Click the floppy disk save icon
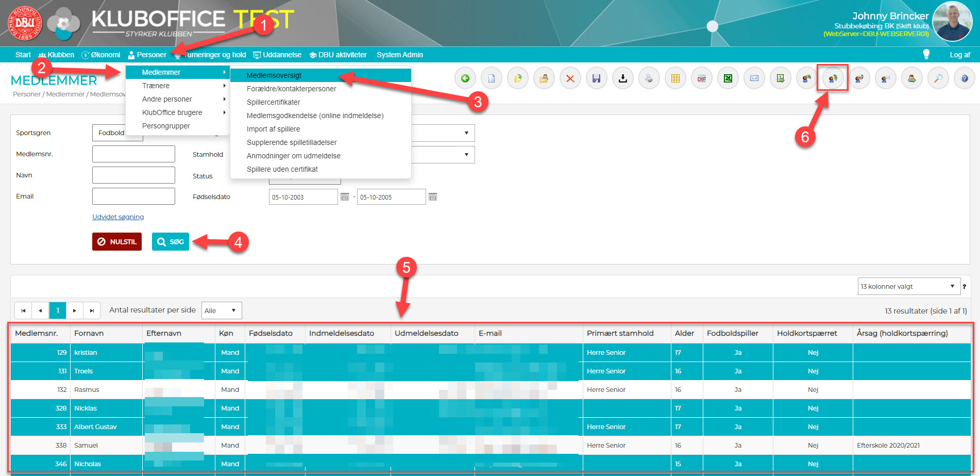This screenshot has height=476, width=980. point(597,78)
